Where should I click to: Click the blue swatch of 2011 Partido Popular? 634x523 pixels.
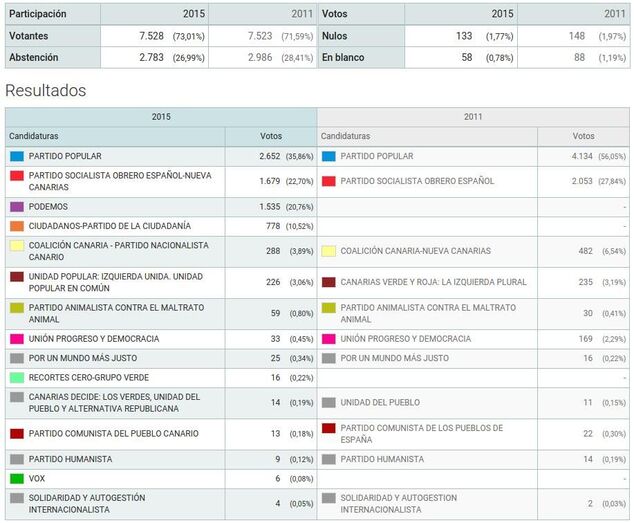[x=329, y=156]
